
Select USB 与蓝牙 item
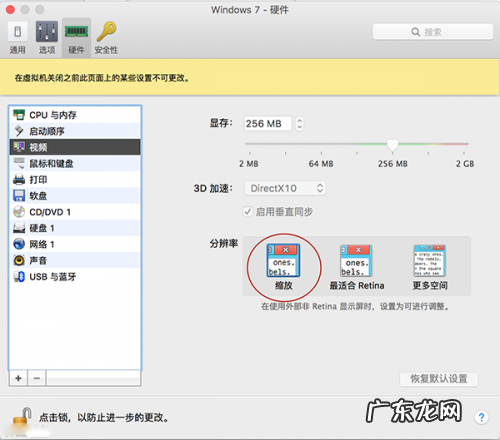click(x=75, y=277)
